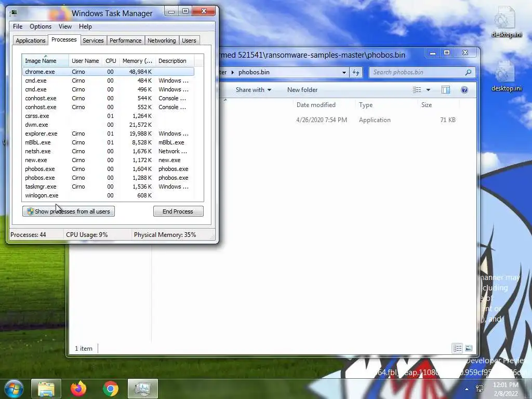Open the lower desktop.ini desktop icon
This screenshot has height=399, width=532.
(x=506, y=76)
